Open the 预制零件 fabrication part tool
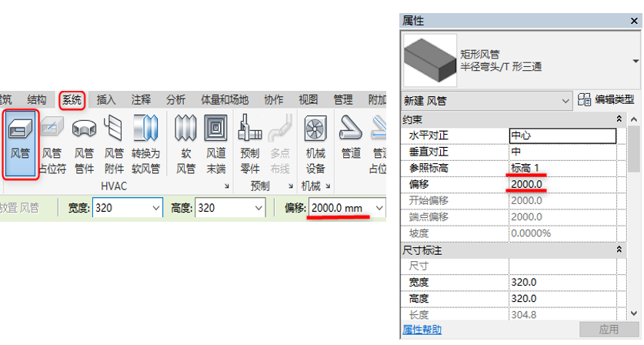The width and height of the screenshot is (644, 345). pos(250,144)
